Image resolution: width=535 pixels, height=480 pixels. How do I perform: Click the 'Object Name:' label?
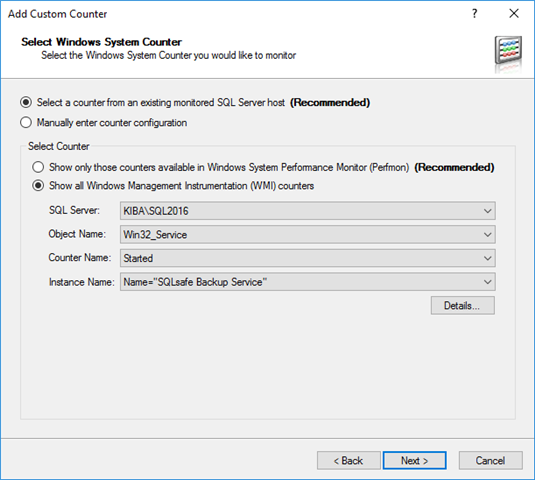(77, 234)
